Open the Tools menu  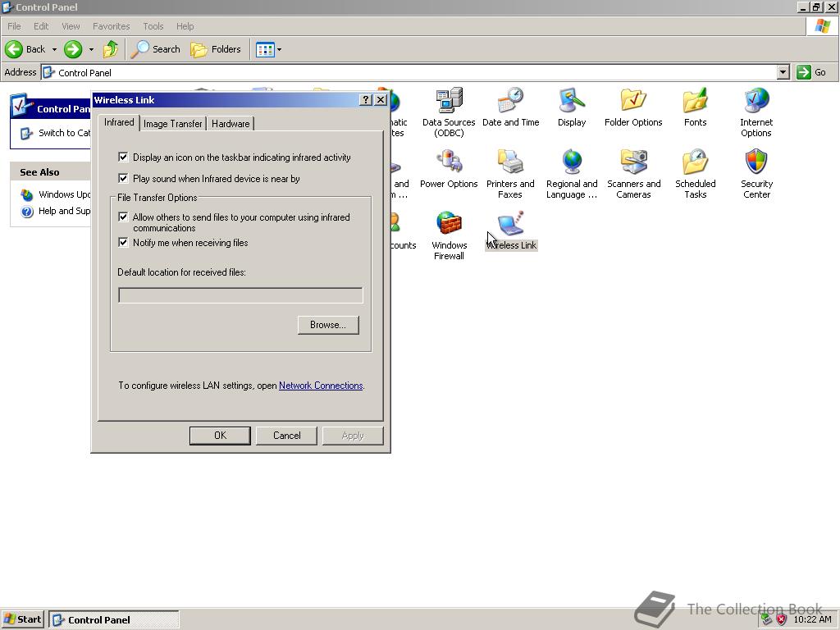tap(153, 26)
